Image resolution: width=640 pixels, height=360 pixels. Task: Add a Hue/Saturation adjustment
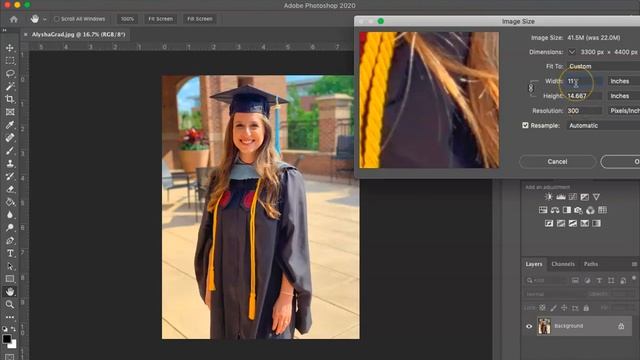pos(543,210)
